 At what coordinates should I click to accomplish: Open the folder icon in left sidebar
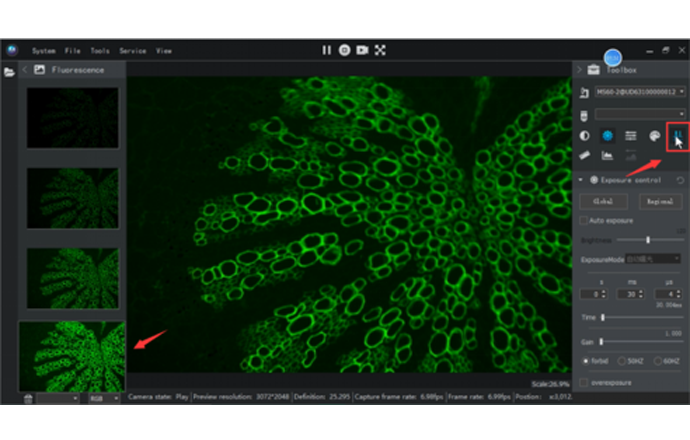(9, 72)
